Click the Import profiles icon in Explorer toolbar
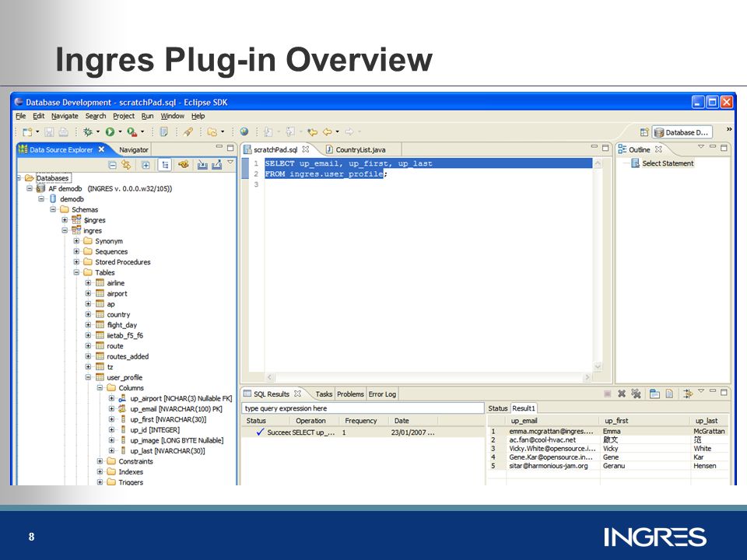The height and width of the screenshot is (560, 747). click(202, 165)
